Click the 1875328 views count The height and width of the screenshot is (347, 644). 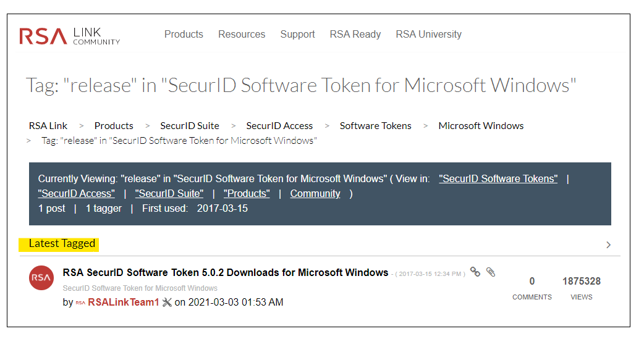(x=582, y=282)
